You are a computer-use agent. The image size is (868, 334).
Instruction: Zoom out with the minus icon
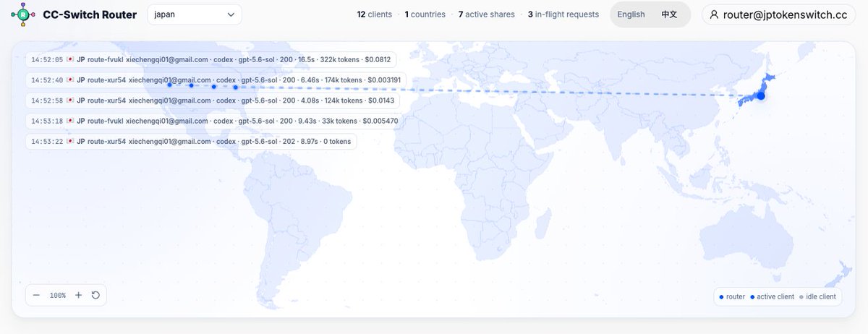[36, 295]
